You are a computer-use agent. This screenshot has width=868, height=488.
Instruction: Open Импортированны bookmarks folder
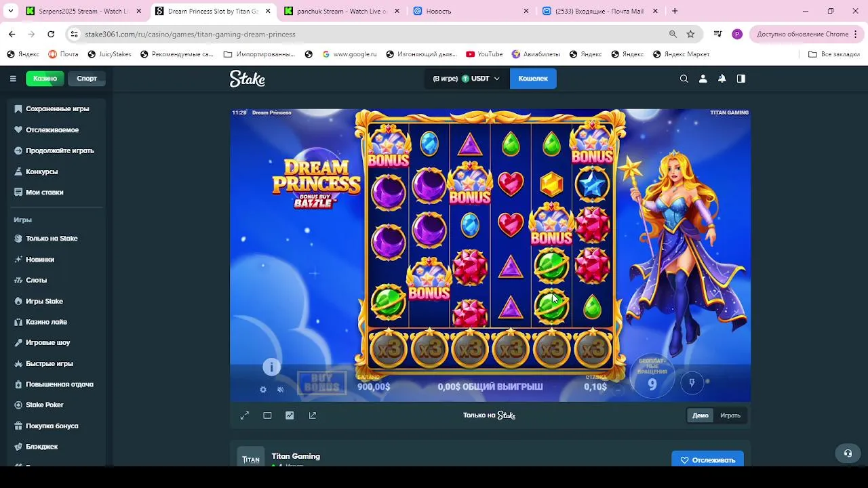pos(260,54)
